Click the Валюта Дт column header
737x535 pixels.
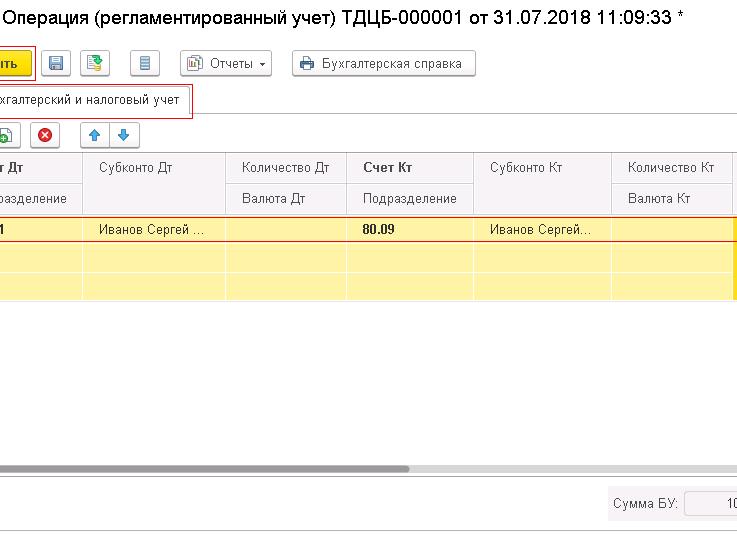pyautogui.click(x=286, y=199)
